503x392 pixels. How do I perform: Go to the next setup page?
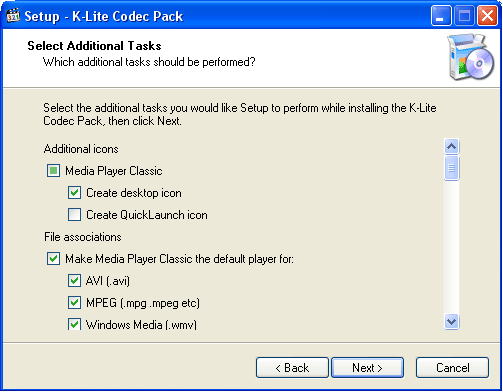coord(367,368)
